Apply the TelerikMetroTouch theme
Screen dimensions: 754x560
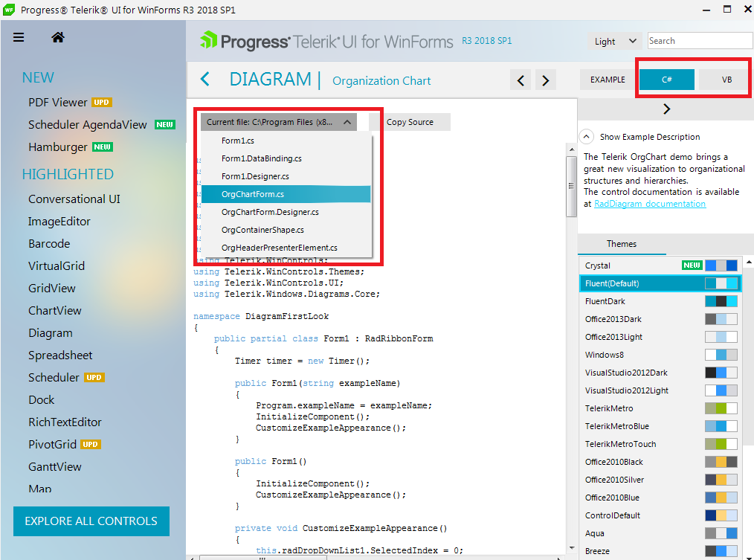(x=660, y=443)
